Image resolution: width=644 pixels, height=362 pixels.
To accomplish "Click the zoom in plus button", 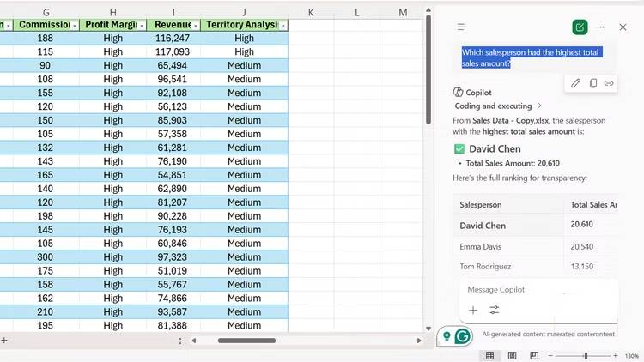I will 616,355.
